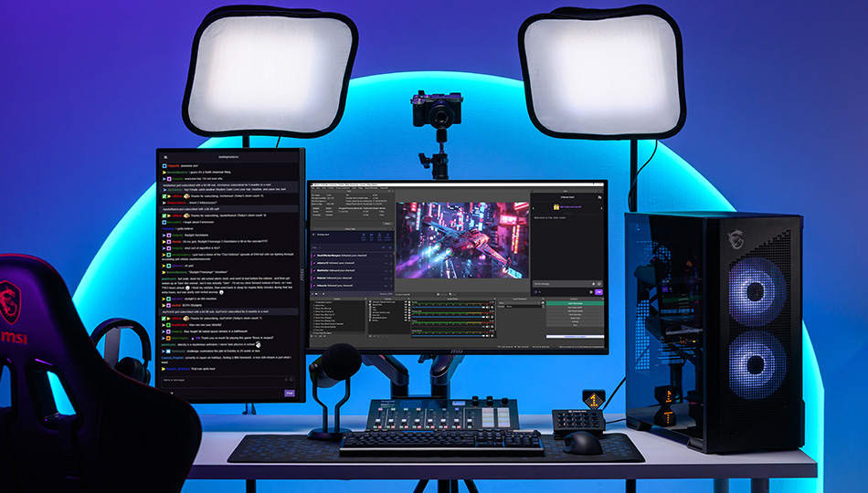Toggle the eye icon of the last source
868x493 pixels.
(406, 320)
